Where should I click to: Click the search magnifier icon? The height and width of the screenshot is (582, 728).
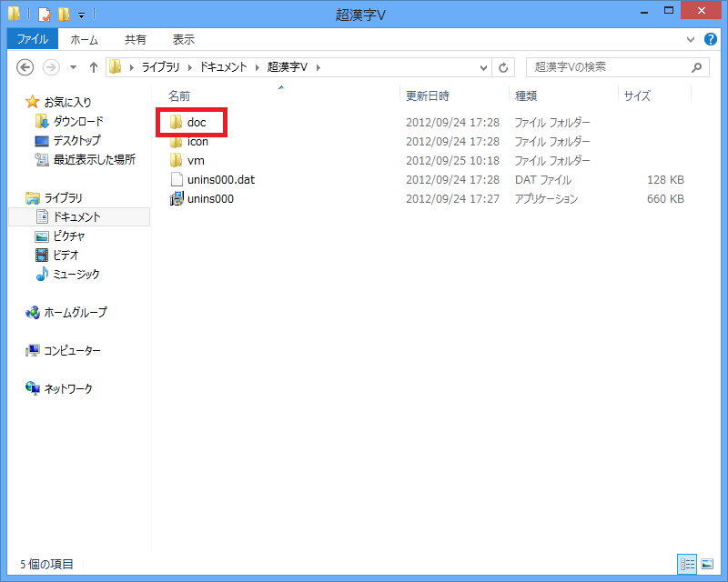pyautogui.click(x=696, y=67)
